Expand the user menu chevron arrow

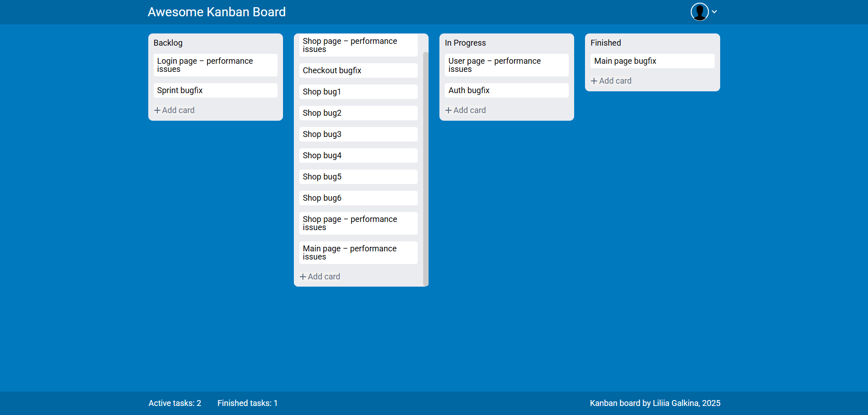click(x=714, y=12)
